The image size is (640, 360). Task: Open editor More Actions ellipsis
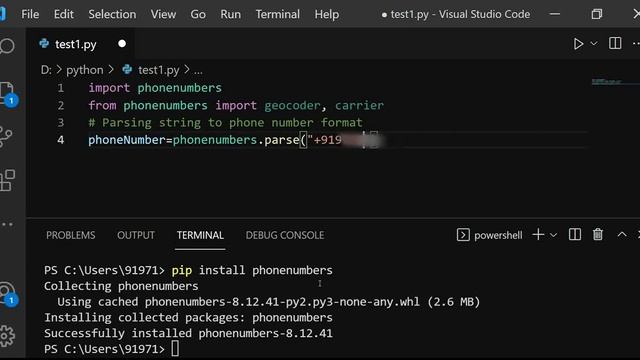tap(636, 43)
